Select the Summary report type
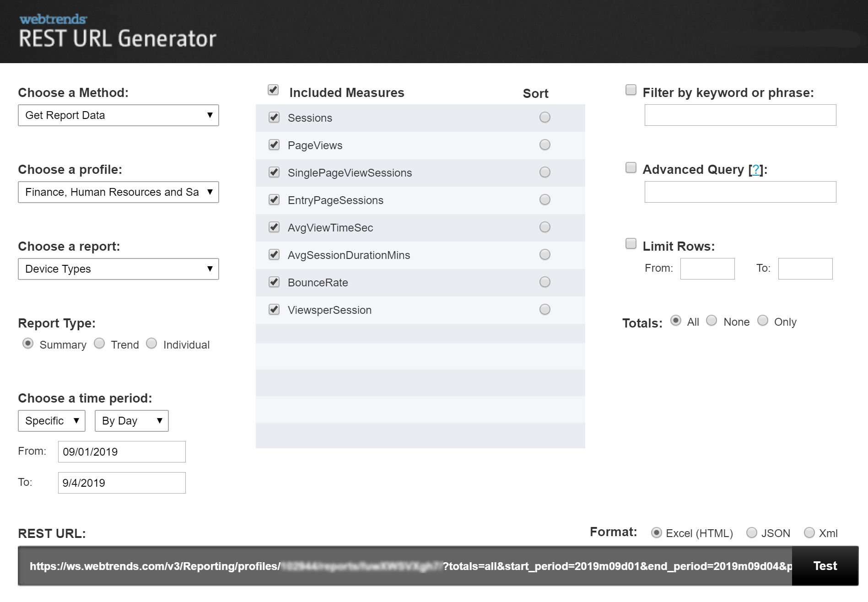Screen dimensions: 868x602 click(28, 344)
